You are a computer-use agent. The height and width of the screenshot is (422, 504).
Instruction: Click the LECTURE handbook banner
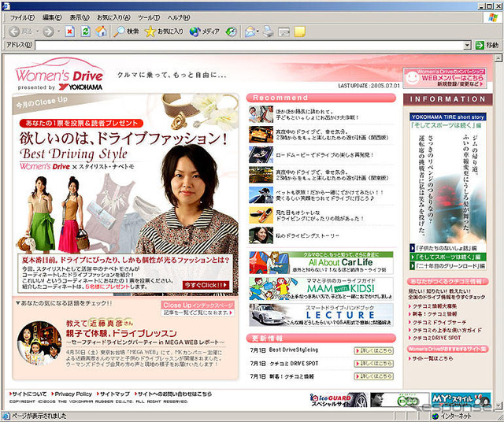pyautogui.click(x=321, y=315)
